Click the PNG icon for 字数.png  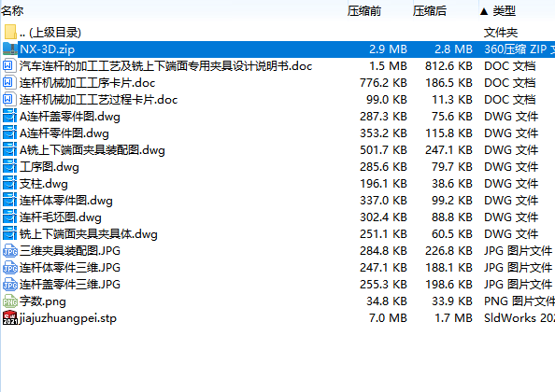[x=10, y=301]
